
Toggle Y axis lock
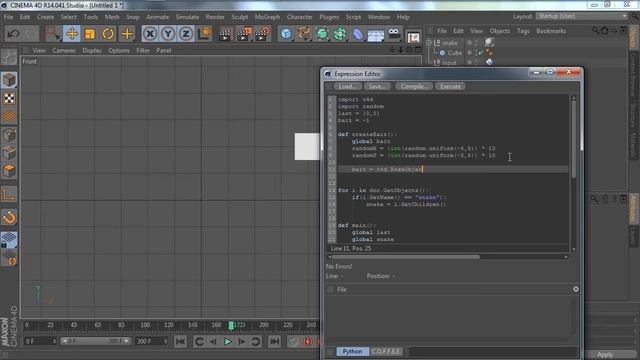tap(168, 33)
